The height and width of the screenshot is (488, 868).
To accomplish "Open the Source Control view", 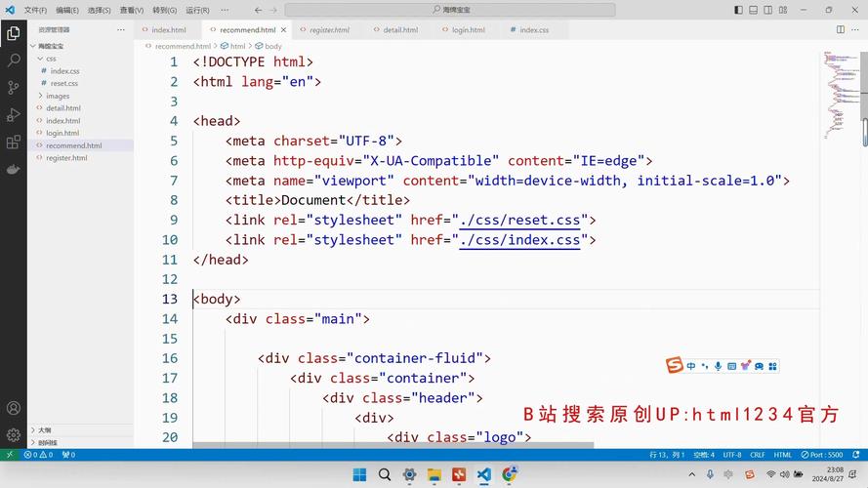I will [x=14, y=88].
